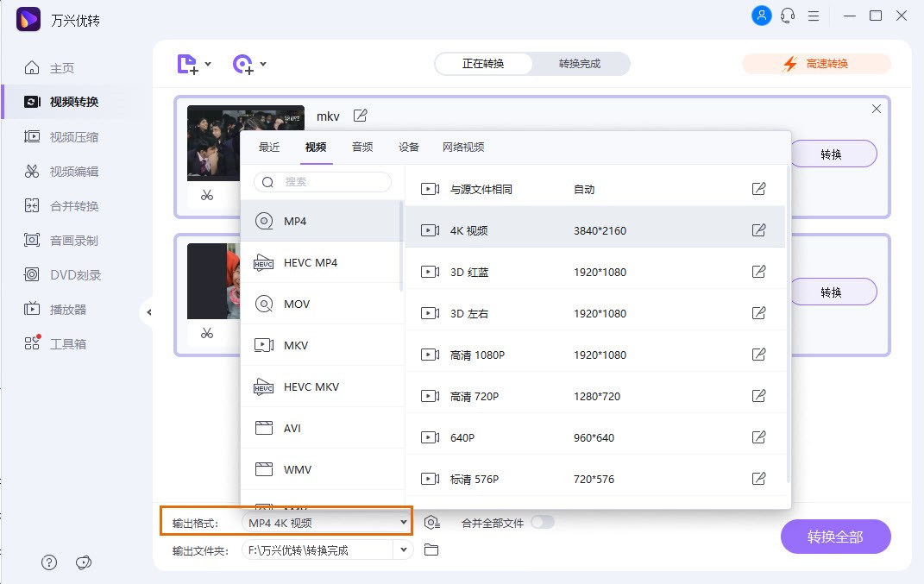Click the conversion settings gear icon

(x=432, y=523)
